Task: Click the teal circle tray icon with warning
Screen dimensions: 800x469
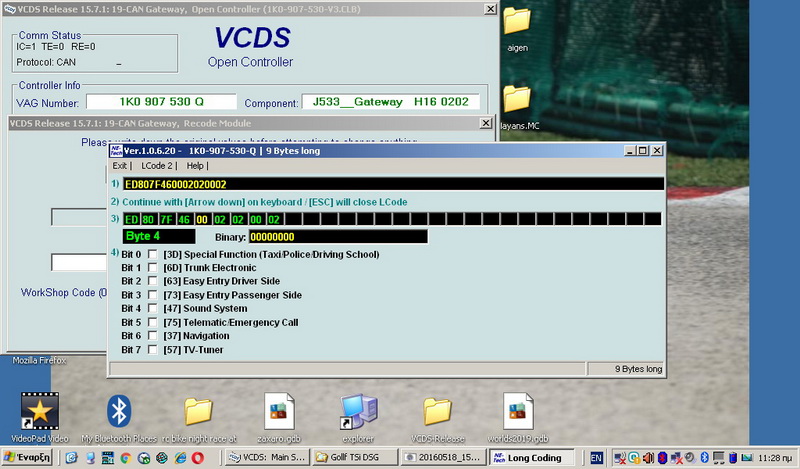Action: click(634, 458)
